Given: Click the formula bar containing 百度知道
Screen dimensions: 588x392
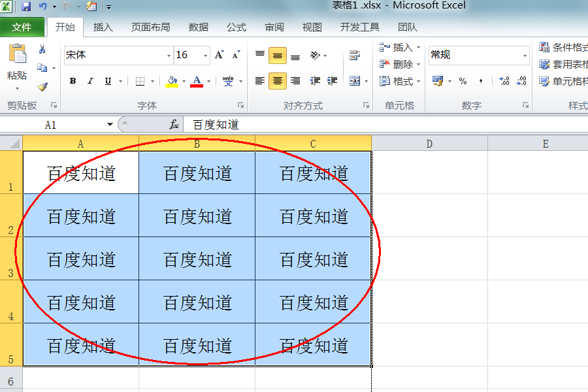Looking at the screenshot, I should [x=385, y=125].
